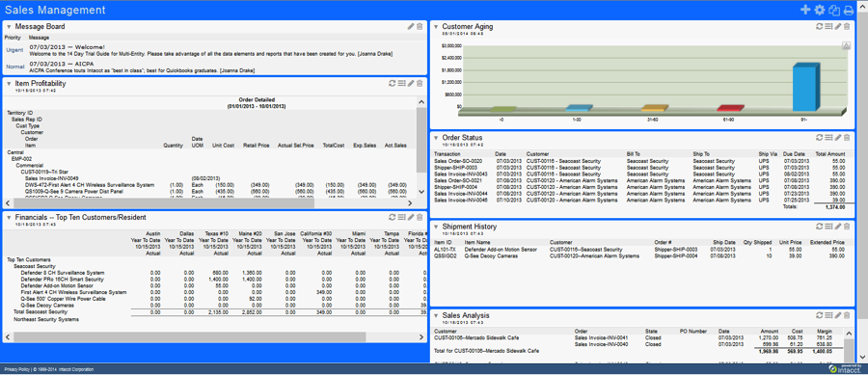Delete the Shipment History panel
Viewport: 868px width, 375px height.
click(847, 227)
